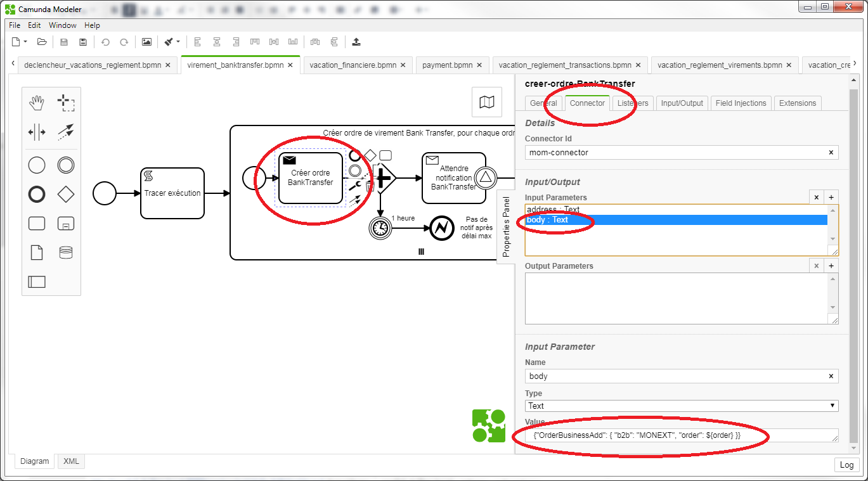Select the Hand tool in palette
Image resolution: width=868 pixels, height=481 pixels.
tap(37, 101)
